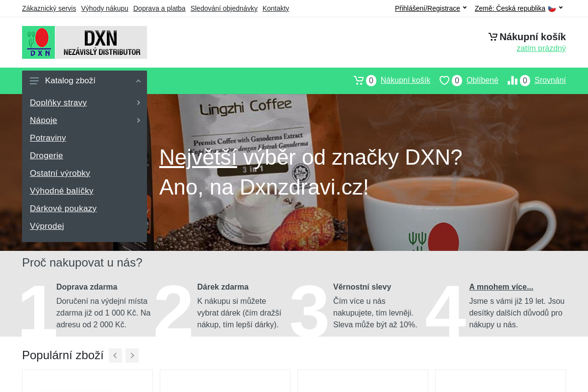Open Zákaznický servis link
The height and width of the screenshot is (392, 588).
49,8
